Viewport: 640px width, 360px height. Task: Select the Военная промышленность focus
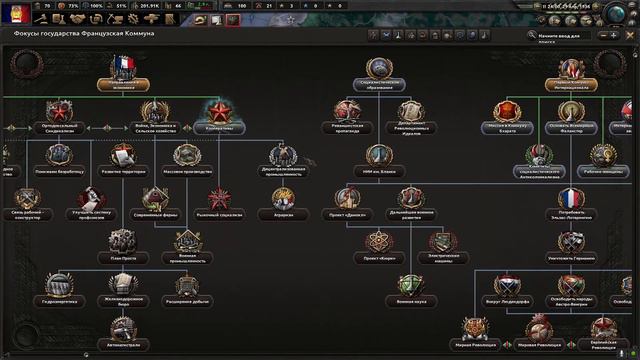coord(187,248)
